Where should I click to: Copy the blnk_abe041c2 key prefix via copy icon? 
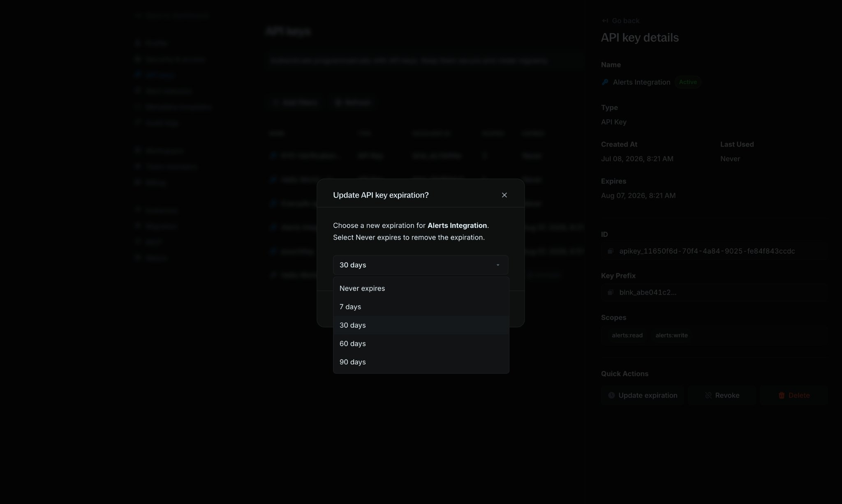tap(611, 292)
